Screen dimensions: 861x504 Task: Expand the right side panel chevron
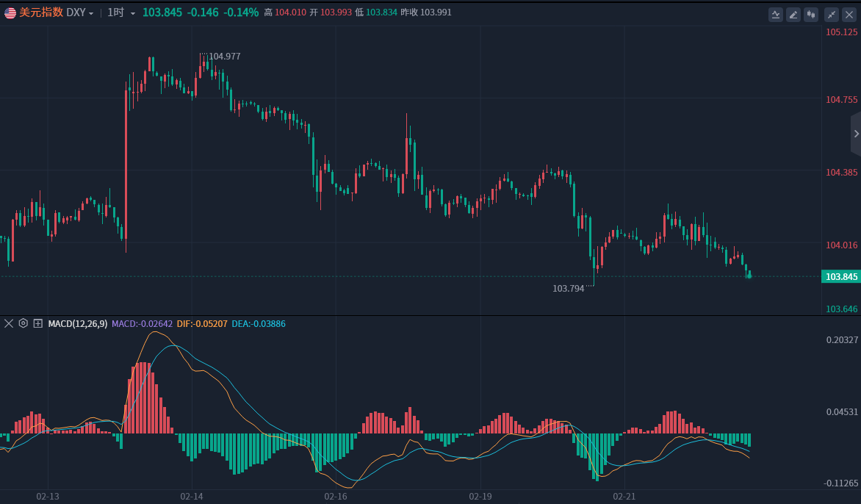856,134
